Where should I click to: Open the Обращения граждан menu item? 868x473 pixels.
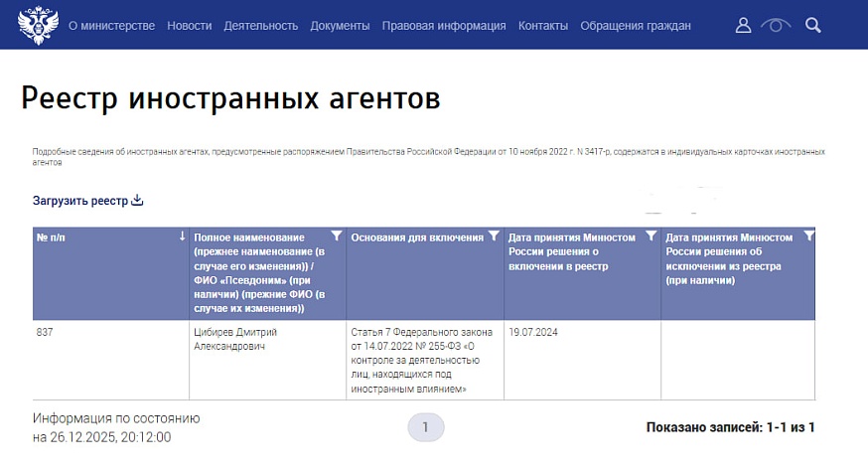click(x=636, y=26)
